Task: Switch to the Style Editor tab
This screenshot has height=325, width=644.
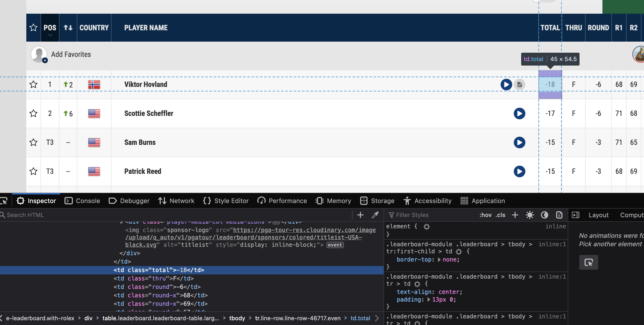Action: coord(226,201)
